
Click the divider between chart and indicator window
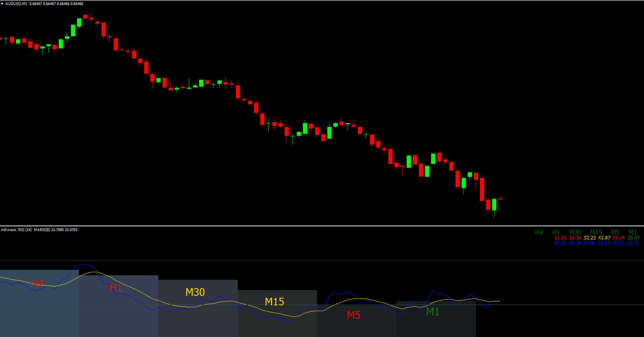pyautogui.click(x=322, y=226)
